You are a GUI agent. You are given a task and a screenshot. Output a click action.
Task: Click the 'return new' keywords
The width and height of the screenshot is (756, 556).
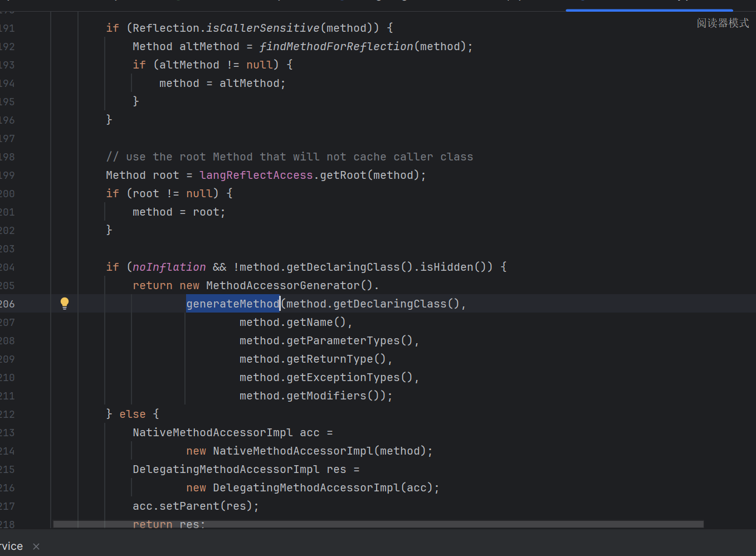166,285
